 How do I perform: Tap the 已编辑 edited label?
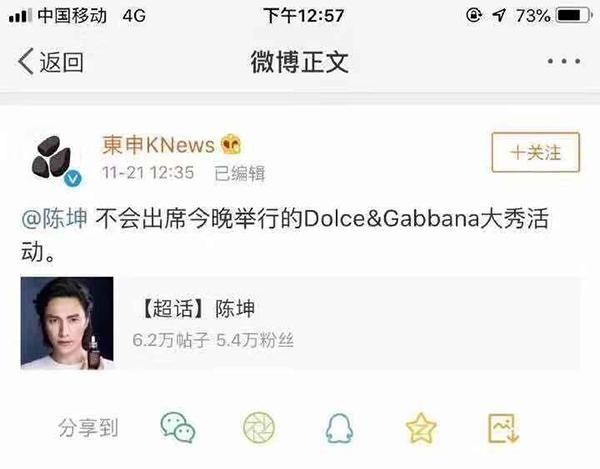[x=240, y=173]
